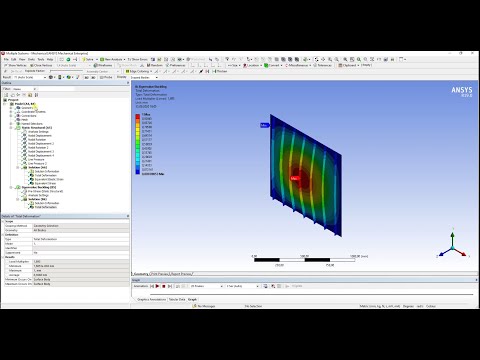Switch to Report Preview tab
The width and height of the screenshot is (480, 360).
point(181,274)
